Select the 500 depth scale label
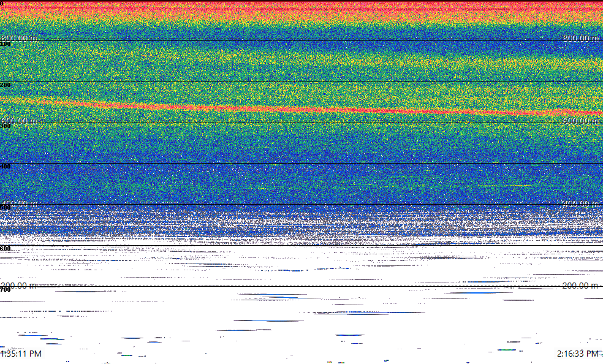This screenshot has width=603, height=364. 6,208
